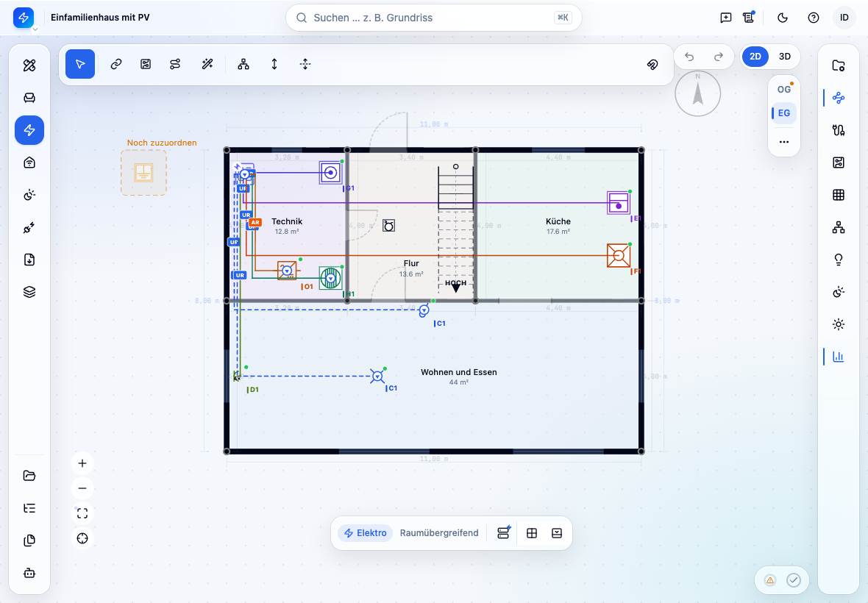
Task: Open the light bulb panel
Action: (x=839, y=260)
